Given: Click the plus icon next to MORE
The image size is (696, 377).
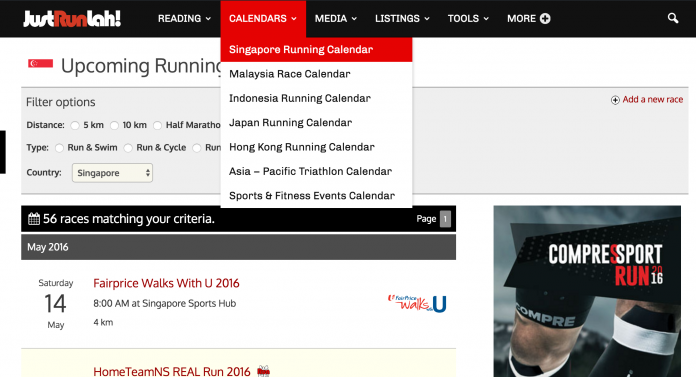Looking at the screenshot, I should click(545, 19).
